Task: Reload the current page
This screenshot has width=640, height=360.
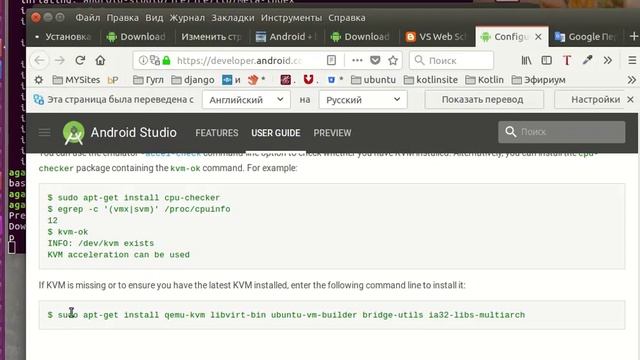Action: click(80, 60)
